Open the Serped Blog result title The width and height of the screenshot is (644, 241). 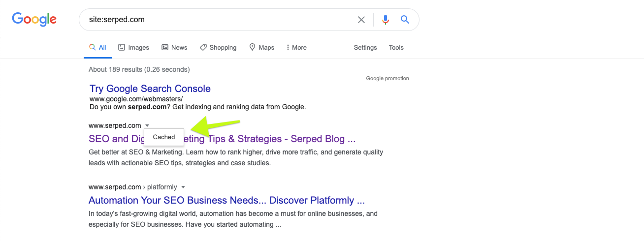[x=222, y=139]
